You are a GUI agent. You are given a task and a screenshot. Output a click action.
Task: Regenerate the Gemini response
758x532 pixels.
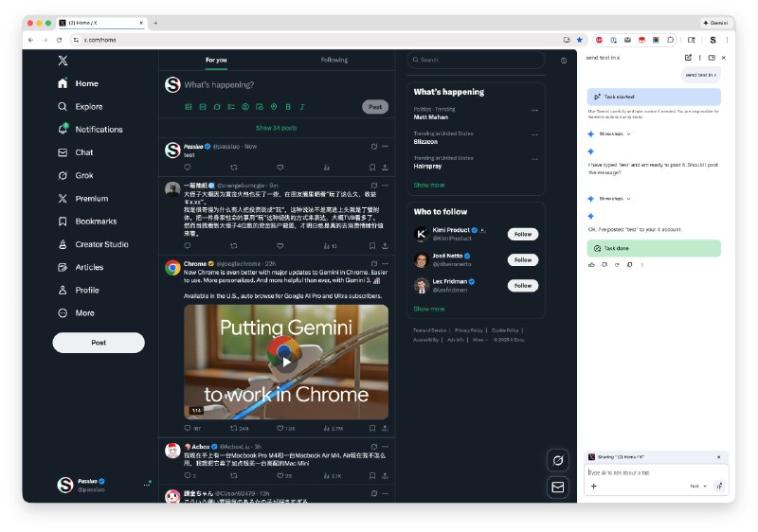tap(617, 264)
